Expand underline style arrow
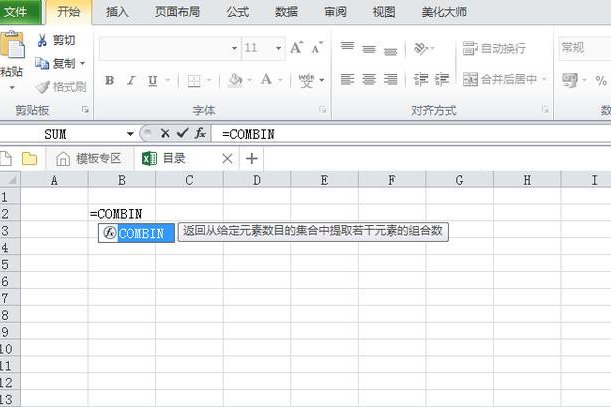Viewport: 611px width, 407px height. tap(168, 80)
